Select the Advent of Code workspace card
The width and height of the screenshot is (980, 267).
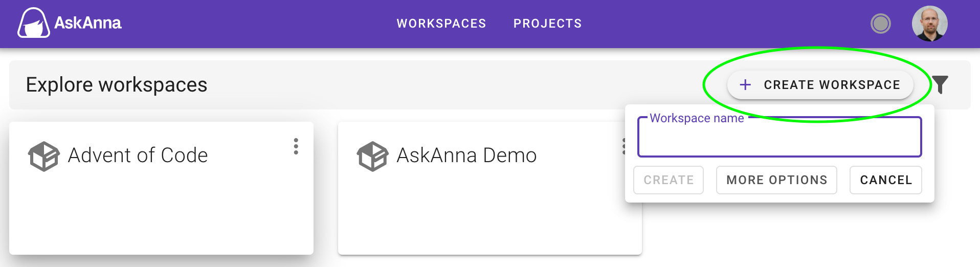161,188
